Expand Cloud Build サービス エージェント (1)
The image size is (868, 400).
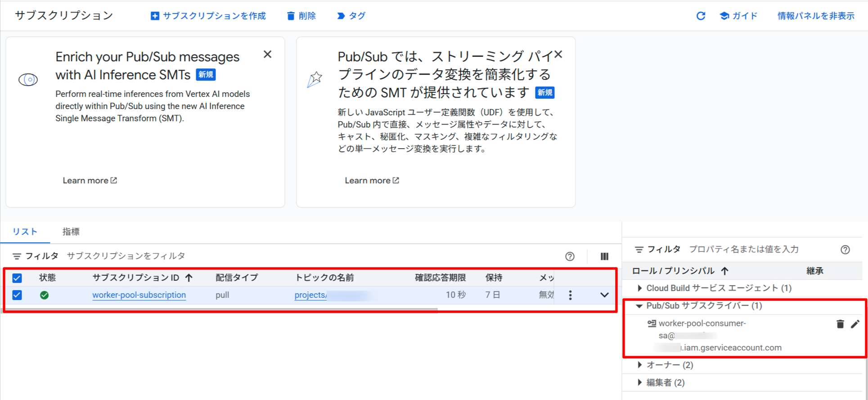(x=639, y=288)
